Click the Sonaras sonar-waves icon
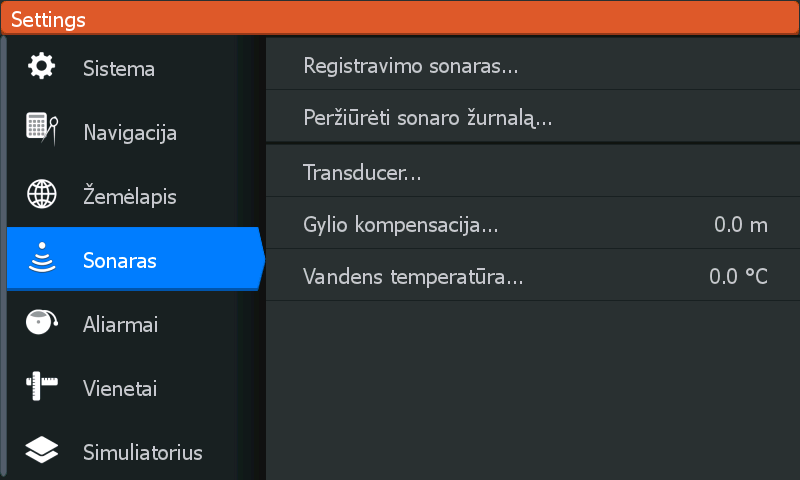This screenshot has width=800, height=480. tap(42, 257)
